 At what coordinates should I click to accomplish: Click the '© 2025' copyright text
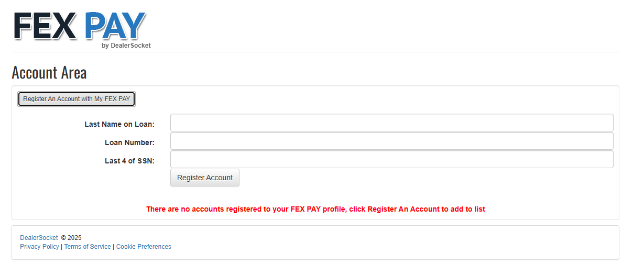tap(71, 238)
